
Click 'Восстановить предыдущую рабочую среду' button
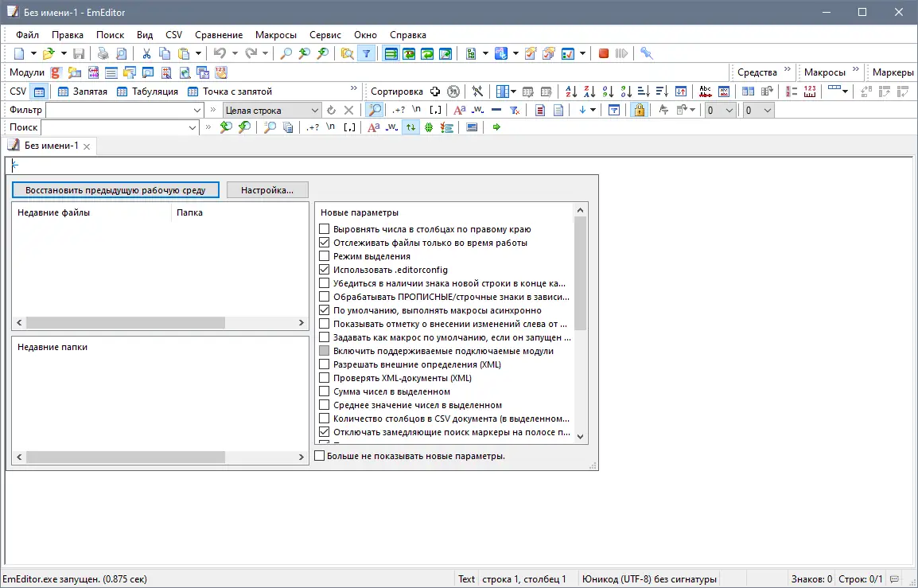[x=115, y=190]
